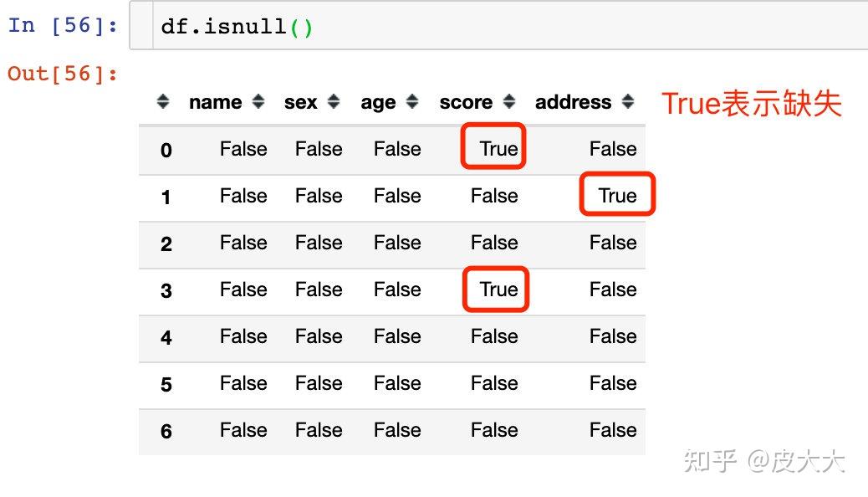Sort by the score column arrow icon
The width and height of the screenshot is (868, 497).
click(509, 101)
